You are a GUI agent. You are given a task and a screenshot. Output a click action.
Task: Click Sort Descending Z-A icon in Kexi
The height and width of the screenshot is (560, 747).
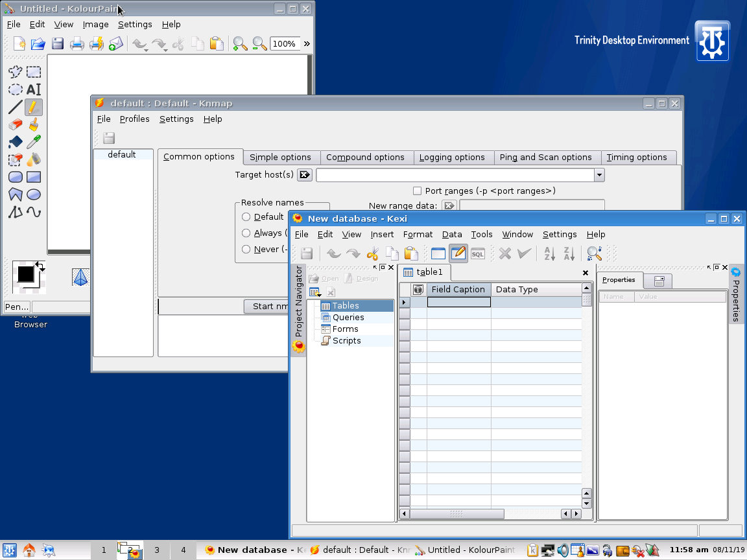(x=569, y=253)
